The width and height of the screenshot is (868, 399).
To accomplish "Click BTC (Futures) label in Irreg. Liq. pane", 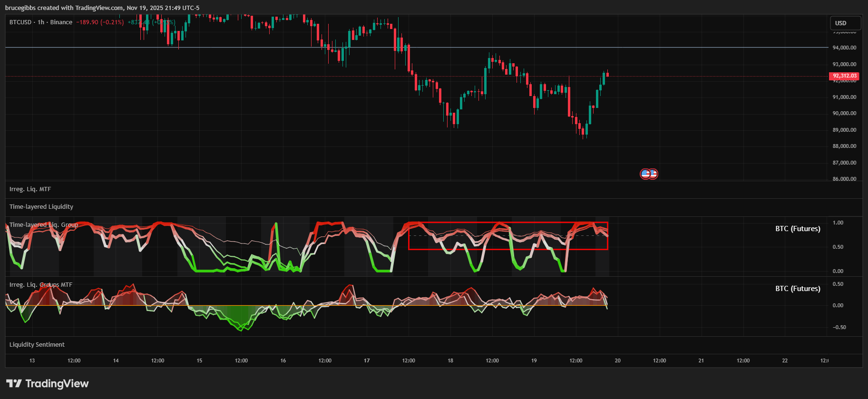I will coord(798,289).
